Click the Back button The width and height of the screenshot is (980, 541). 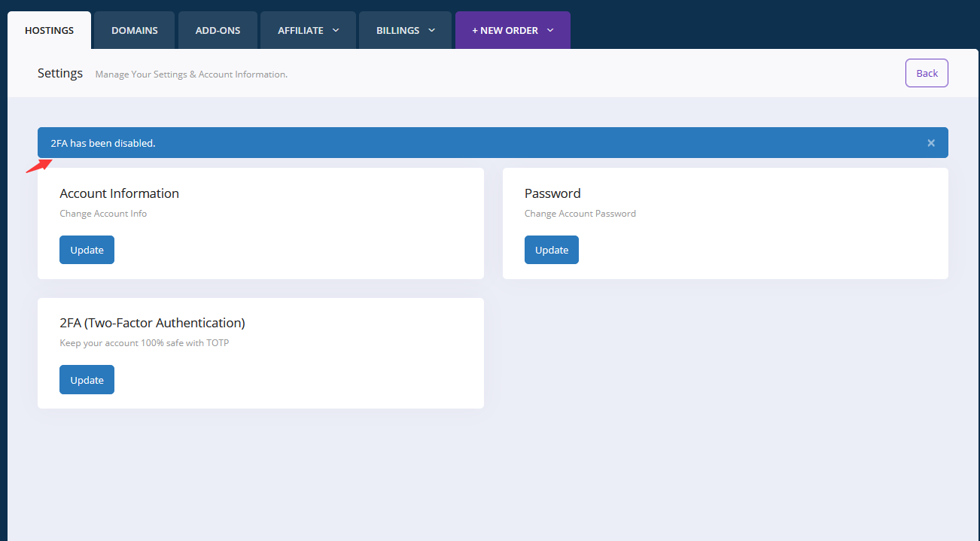pos(927,73)
